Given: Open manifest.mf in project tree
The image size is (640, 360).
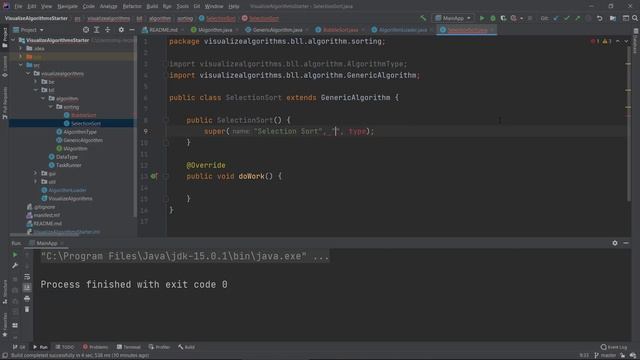Looking at the screenshot, I should point(47,215).
